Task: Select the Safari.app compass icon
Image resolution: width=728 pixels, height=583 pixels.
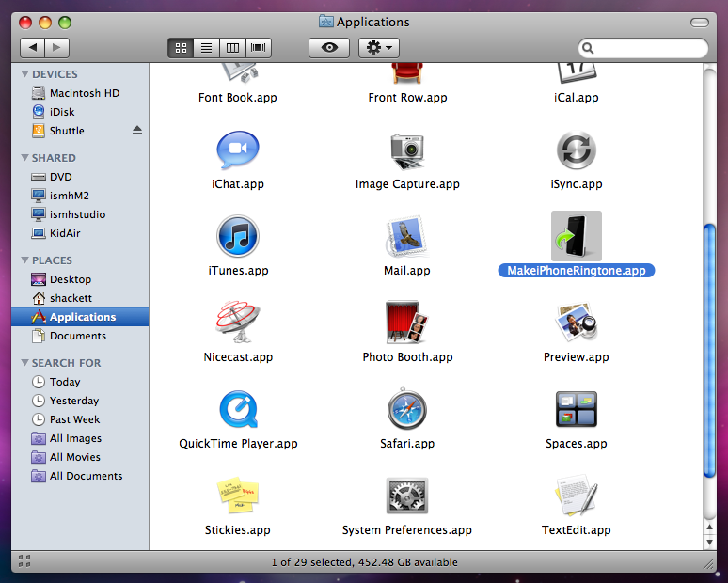Action: tap(406, 409)
